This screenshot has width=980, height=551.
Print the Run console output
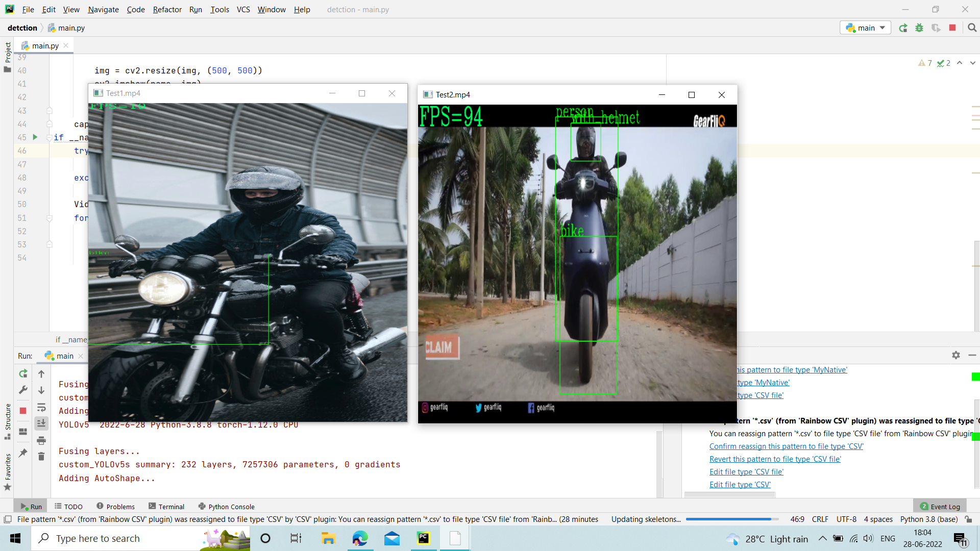click(x=41, y=440)
